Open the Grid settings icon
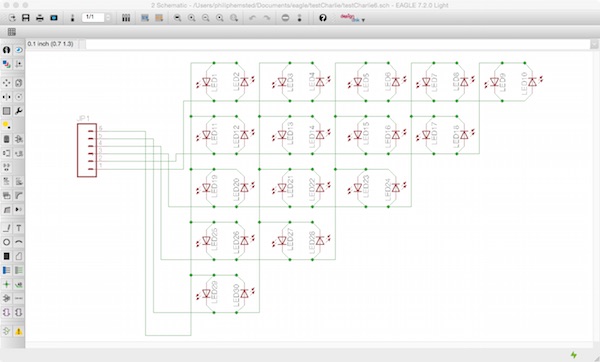This screenshot has height=362, width=600. (x=12, y=32)
